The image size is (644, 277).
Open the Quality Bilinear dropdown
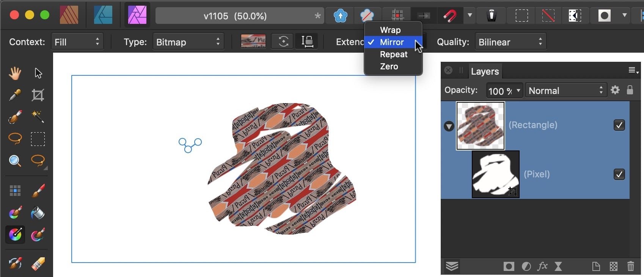[x=510, y=42]
